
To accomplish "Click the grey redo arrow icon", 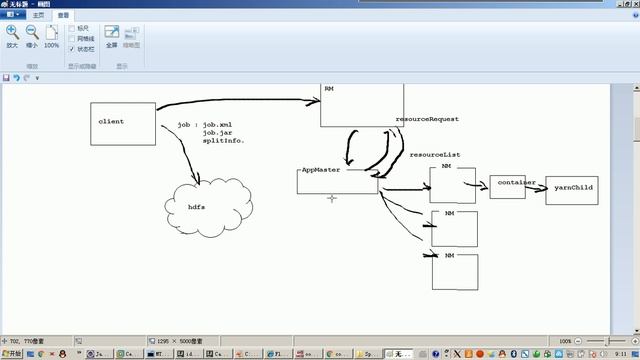I will click(x=27, y=78).
